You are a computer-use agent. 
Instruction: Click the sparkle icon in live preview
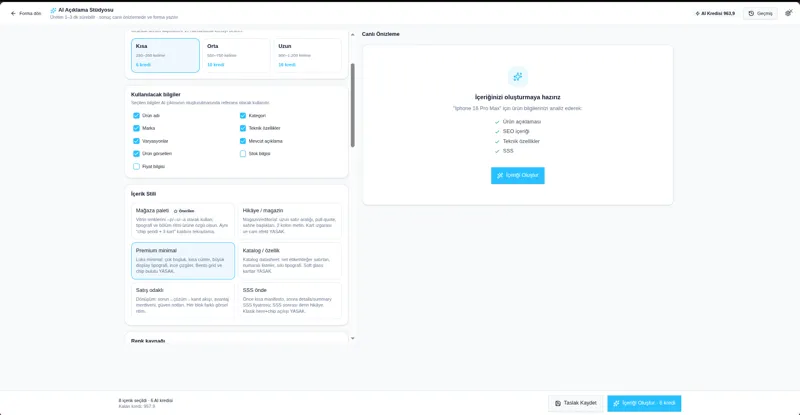pos(517,77)
